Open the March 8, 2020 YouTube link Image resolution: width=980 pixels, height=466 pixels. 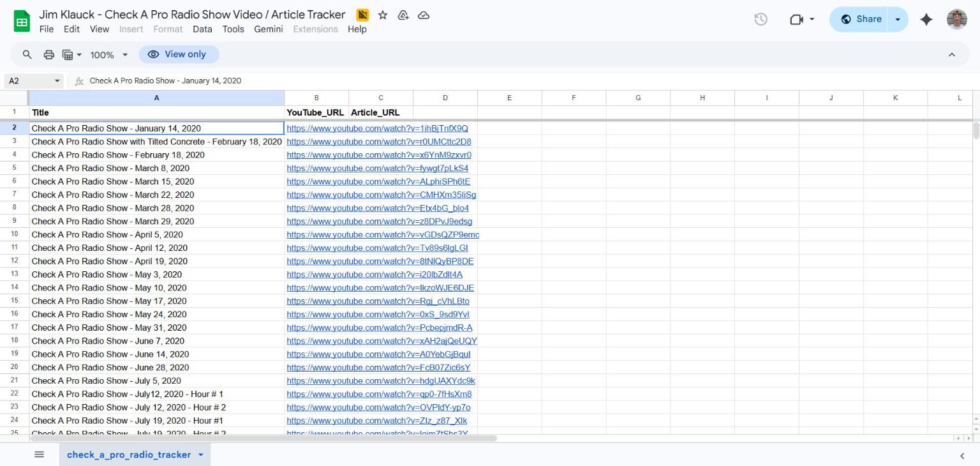tap(377, 169)
